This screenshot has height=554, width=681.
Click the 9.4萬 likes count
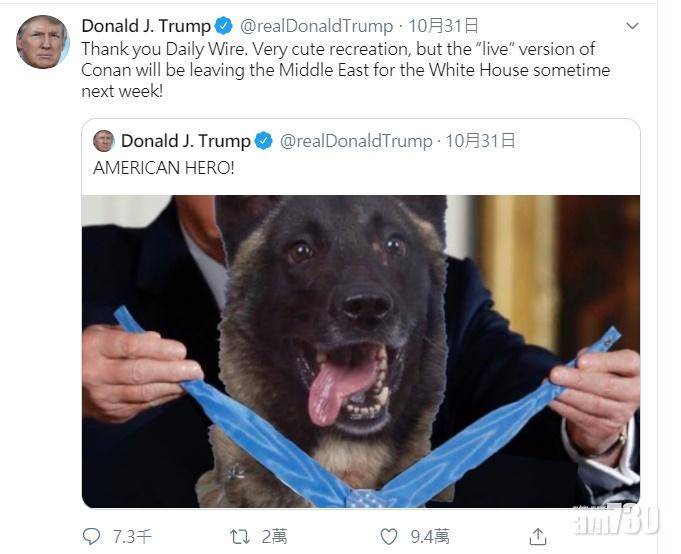pos(430,537)
